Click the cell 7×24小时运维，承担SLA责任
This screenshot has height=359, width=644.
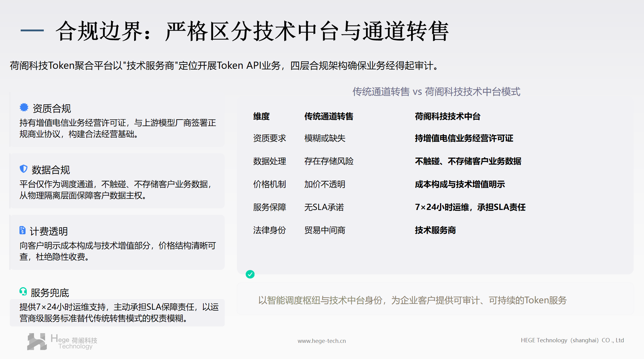click(x=470, y=207)
